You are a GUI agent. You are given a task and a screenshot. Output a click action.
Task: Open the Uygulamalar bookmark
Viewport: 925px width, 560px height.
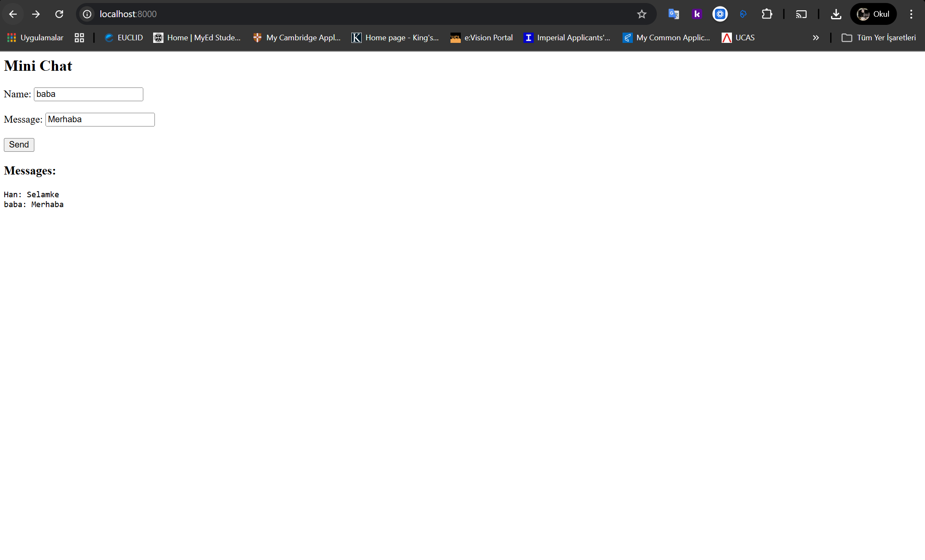pos(35,38)
